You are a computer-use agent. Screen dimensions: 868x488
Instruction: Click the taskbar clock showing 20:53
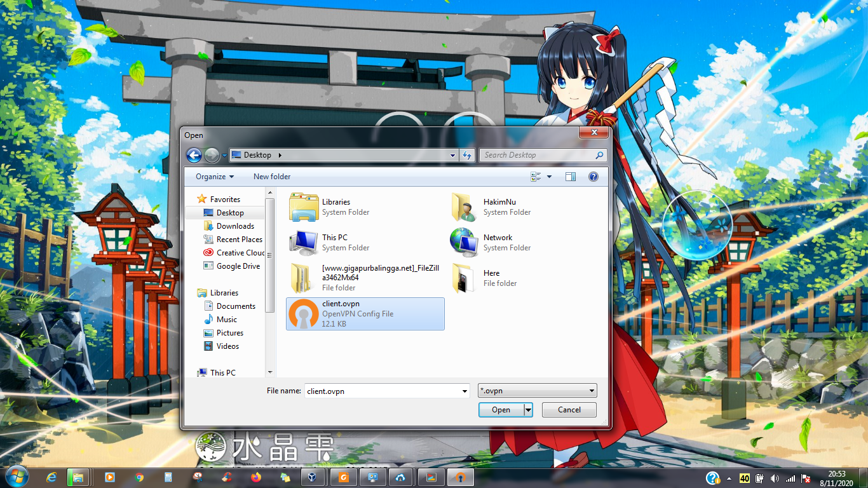coord(837,478)
